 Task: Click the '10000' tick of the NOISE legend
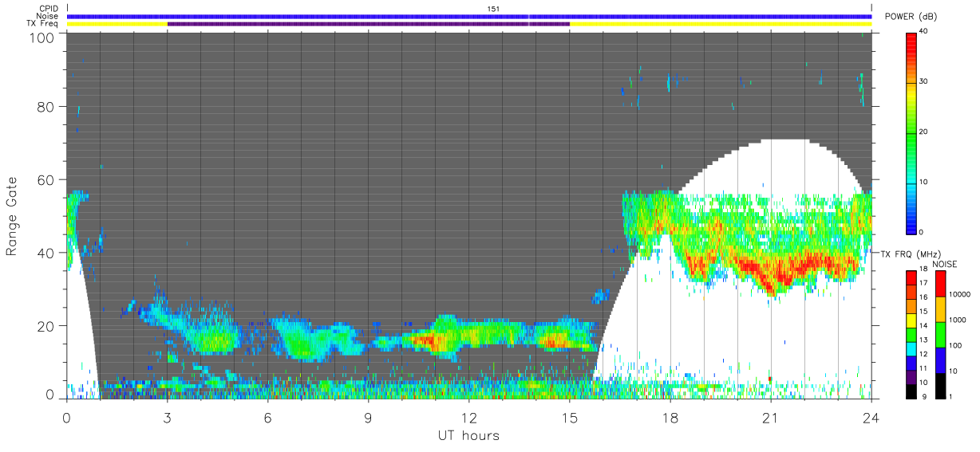pos(960,295)
